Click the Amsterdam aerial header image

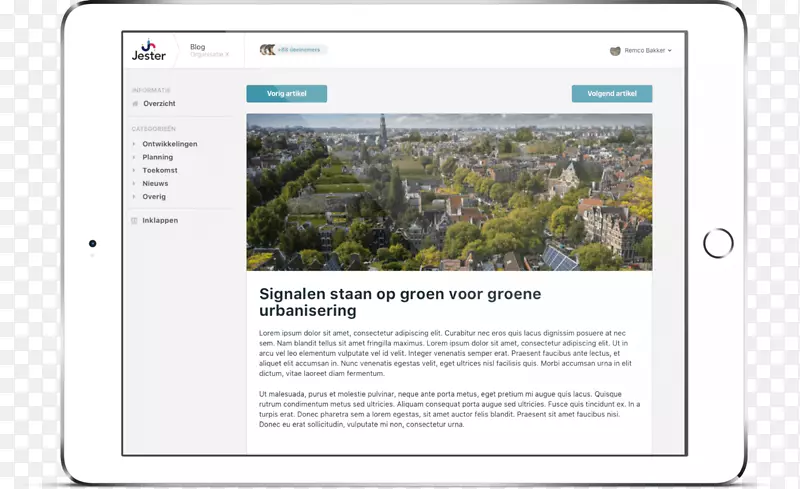449,192
